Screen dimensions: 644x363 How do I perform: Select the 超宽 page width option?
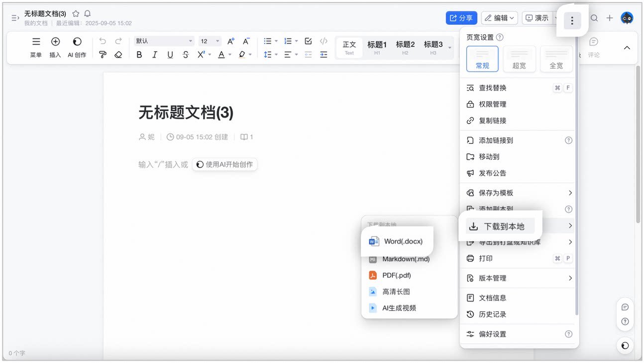[x=519, y=59]
